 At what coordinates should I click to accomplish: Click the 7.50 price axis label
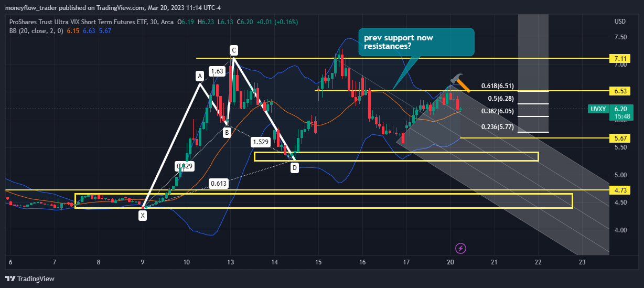click(x=620, y=37)
